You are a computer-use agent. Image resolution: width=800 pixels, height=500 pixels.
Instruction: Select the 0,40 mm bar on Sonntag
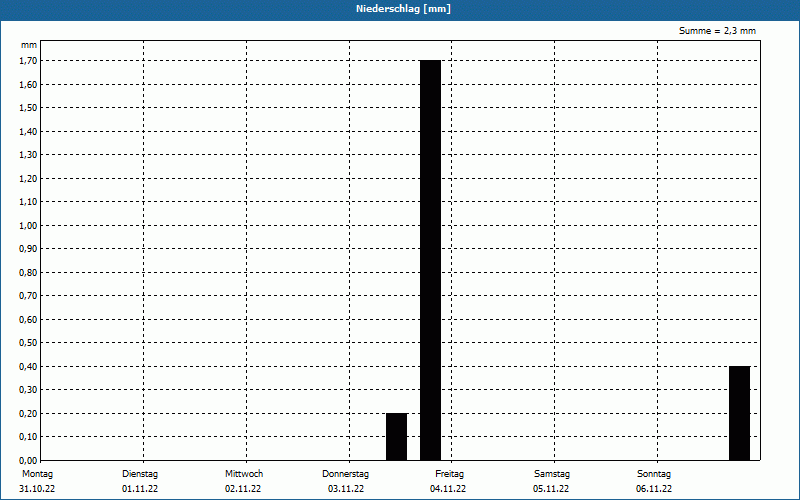point(739,413)
